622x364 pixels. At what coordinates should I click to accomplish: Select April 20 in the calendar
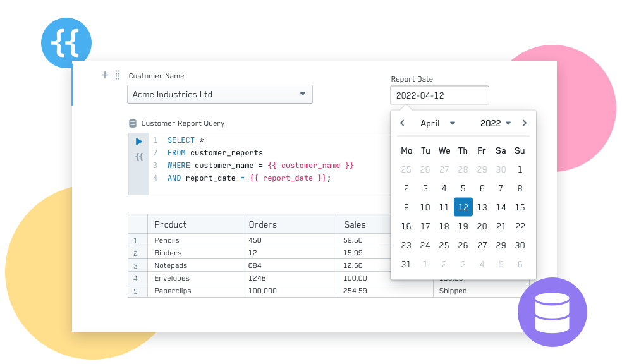point(482,226)
